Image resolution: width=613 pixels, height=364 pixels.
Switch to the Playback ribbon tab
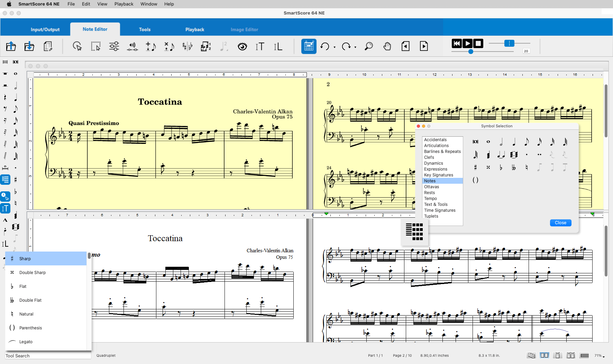point(195,29)
